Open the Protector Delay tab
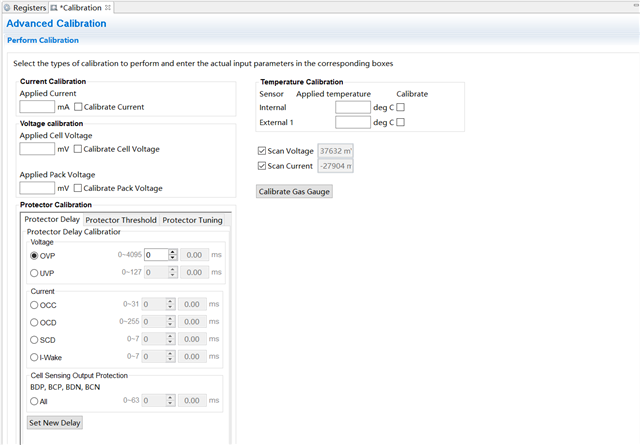Image resolution: width=640 pixels, height=445 pixels. tap(52, 220)
